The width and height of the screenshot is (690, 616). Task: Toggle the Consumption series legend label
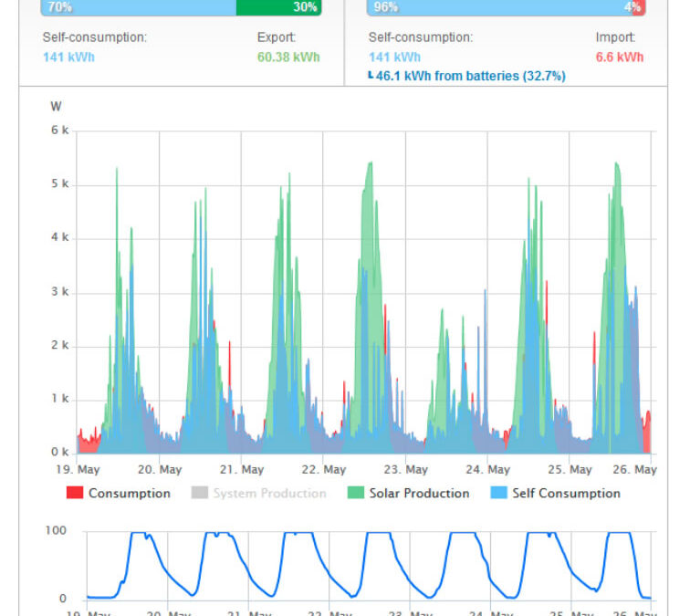tap(129, 494)
